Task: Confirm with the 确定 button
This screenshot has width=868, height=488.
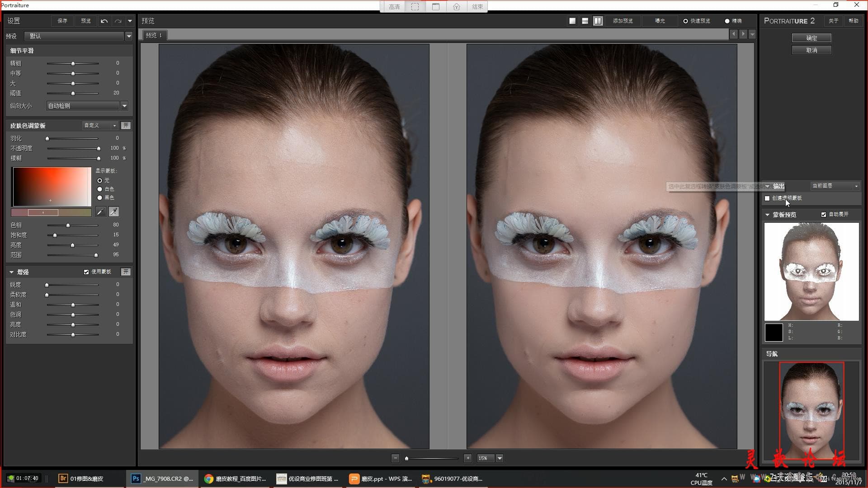Action: [x=811, y=38]
